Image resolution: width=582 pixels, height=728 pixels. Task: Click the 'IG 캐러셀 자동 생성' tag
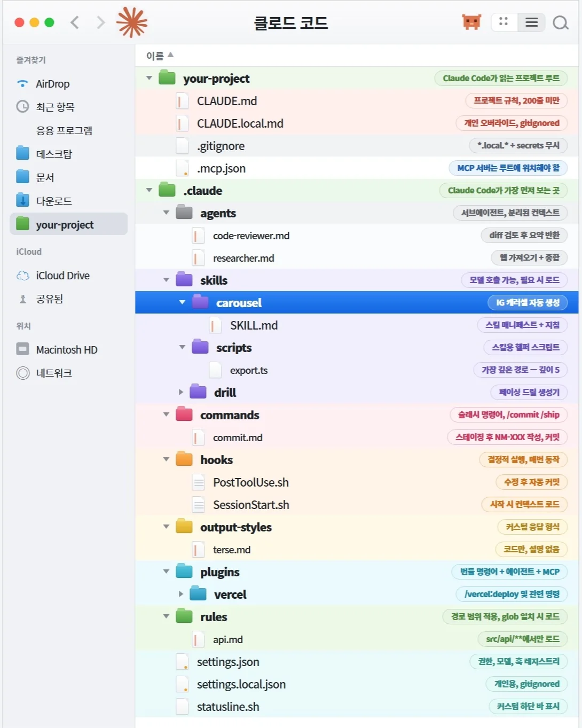click(528, 302)
